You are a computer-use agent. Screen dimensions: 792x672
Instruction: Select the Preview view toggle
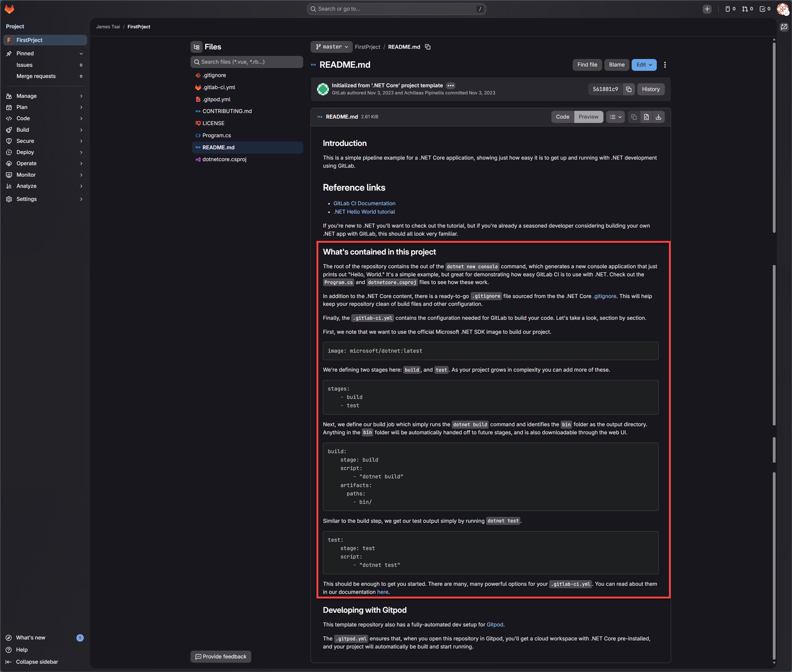click(588, 117)
